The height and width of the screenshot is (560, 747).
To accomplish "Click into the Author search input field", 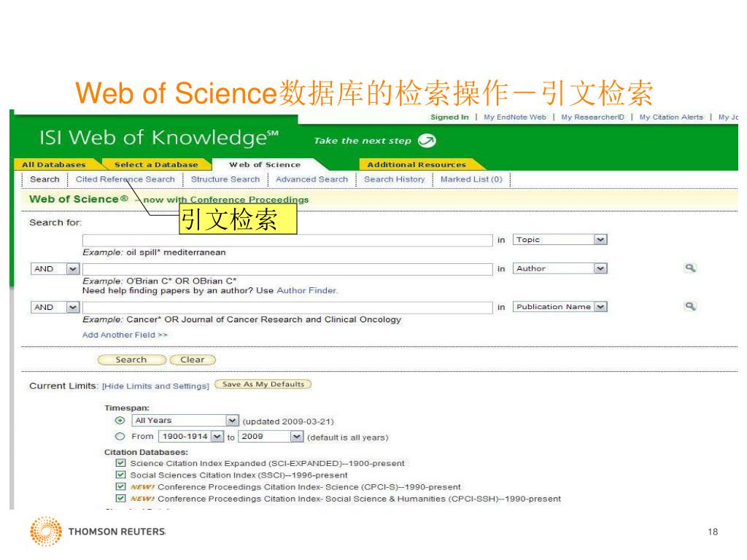I will coord(287,269).
